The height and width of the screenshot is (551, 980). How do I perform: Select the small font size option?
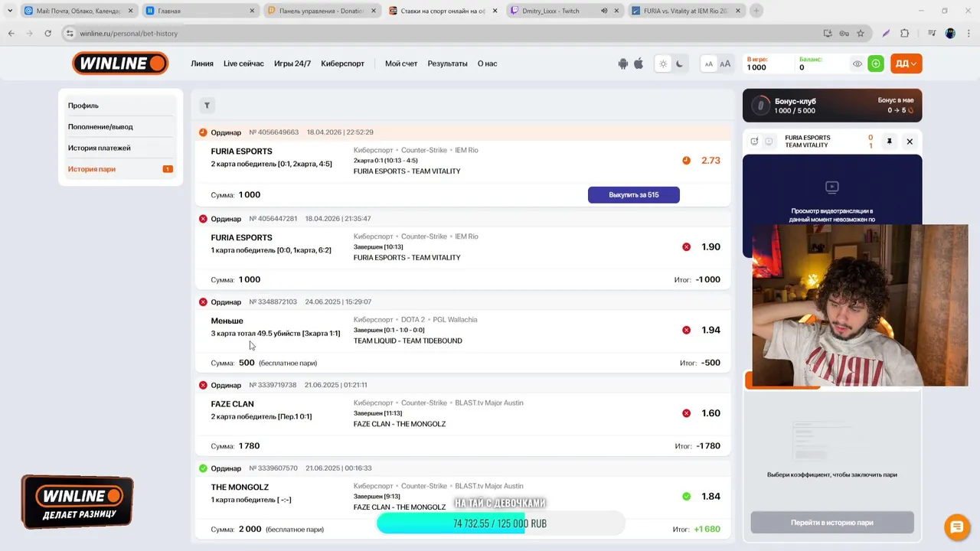coord(709,64)
